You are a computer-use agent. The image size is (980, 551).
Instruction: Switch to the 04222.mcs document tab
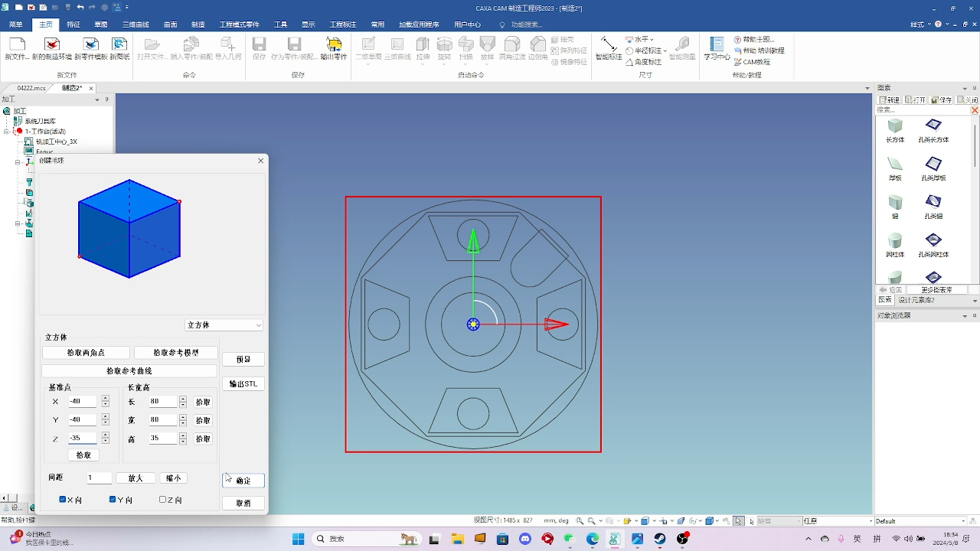[x=31, y=88]
